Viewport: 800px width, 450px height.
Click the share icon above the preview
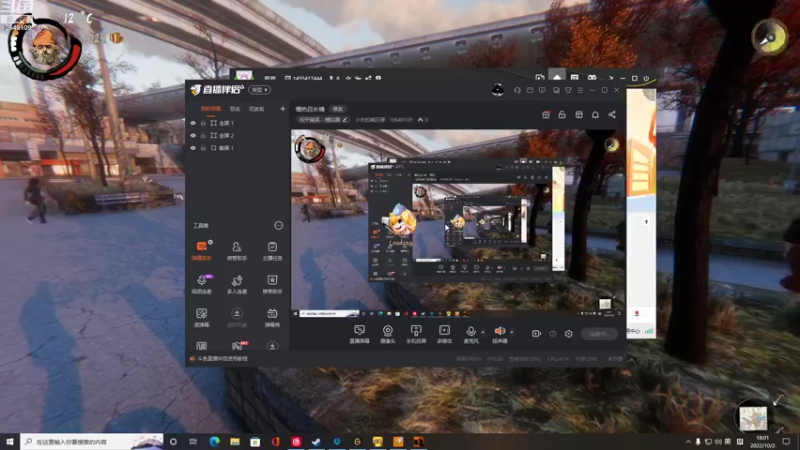click(x=612, y=115)
